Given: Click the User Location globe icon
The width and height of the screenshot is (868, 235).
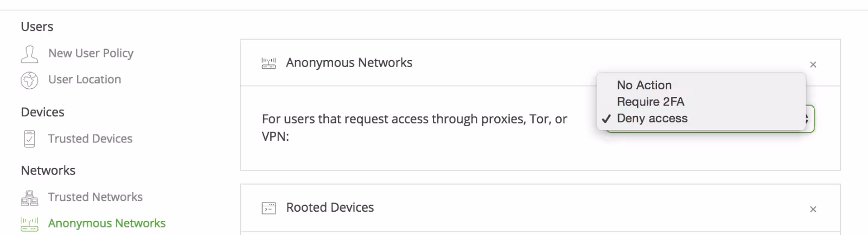Looking at the screenshot, I should (29, 80).
